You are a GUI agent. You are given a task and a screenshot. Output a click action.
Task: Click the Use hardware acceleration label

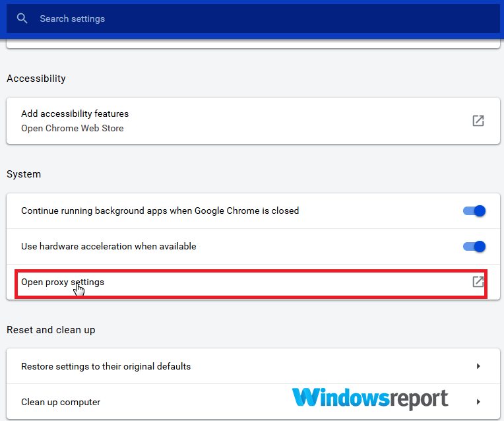pos(108,246)
